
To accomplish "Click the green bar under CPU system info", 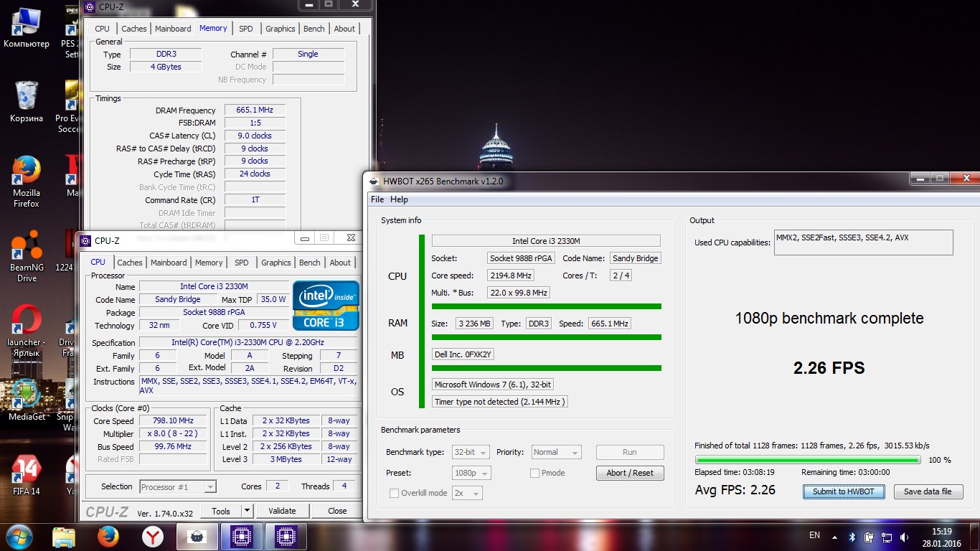I will tap(546, 306).
